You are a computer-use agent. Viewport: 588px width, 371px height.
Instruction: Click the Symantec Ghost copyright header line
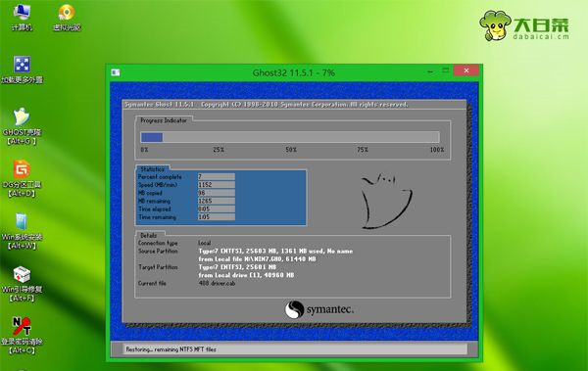click(x=266, y=104)
